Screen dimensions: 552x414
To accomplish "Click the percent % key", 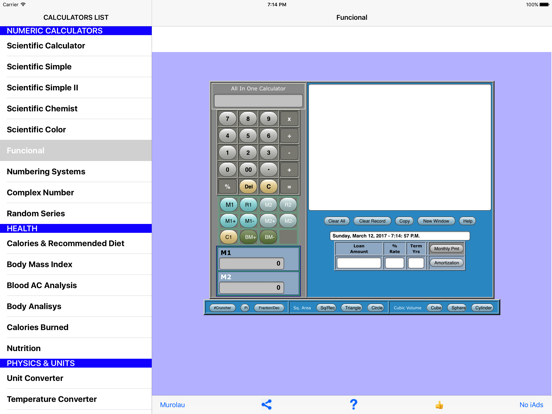I will coord(227,187).
